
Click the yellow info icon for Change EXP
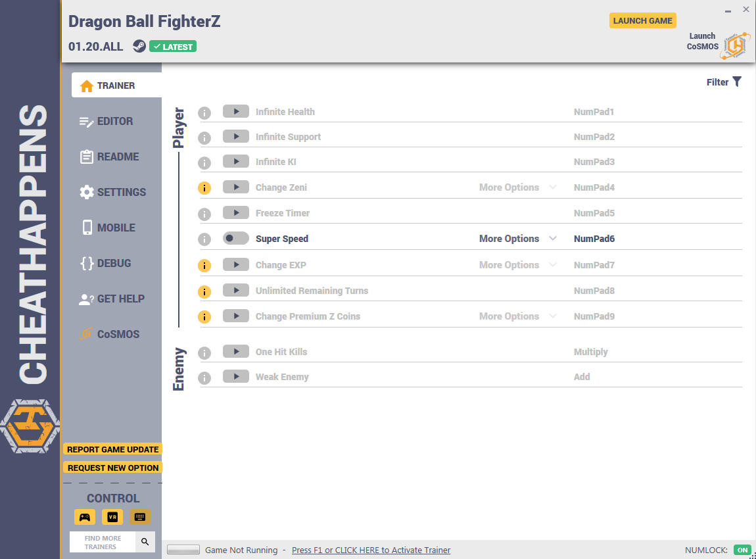204,266
